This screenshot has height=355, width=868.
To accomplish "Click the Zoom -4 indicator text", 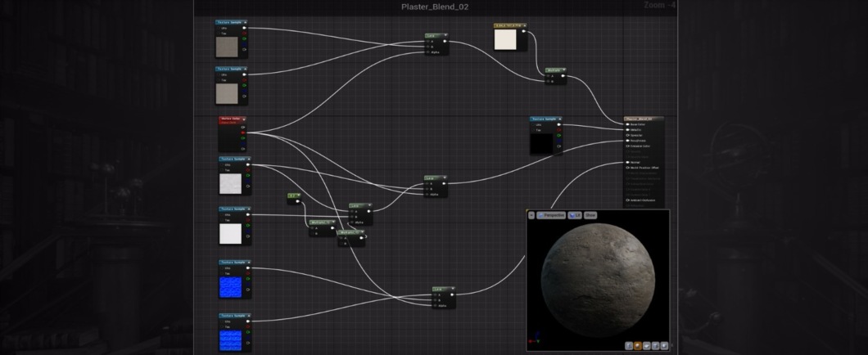I will point(660,5).
